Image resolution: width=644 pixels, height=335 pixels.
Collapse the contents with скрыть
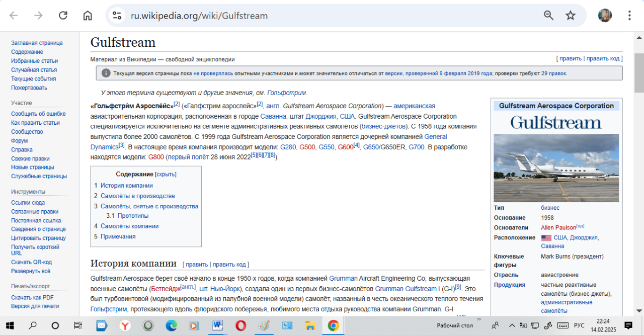point(166,174)
